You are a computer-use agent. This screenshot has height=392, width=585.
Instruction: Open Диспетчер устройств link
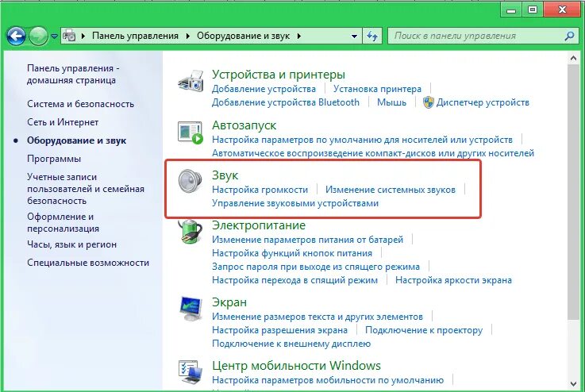483,102
